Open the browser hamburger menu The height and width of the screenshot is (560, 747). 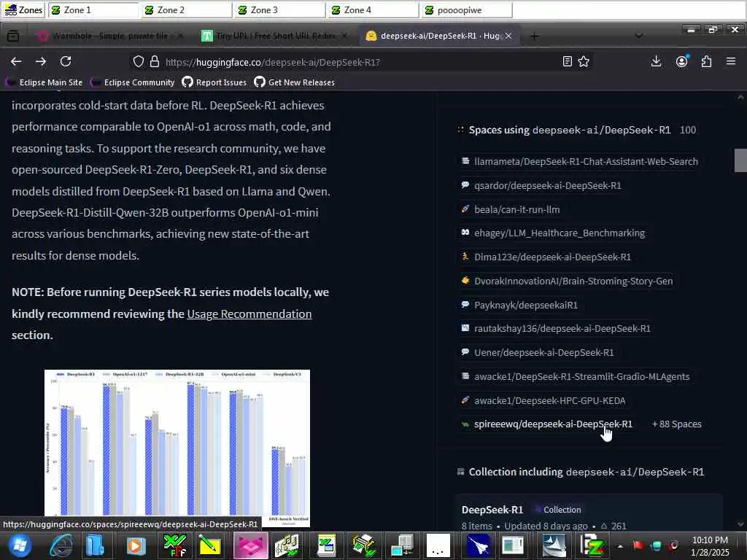[731, 61]
